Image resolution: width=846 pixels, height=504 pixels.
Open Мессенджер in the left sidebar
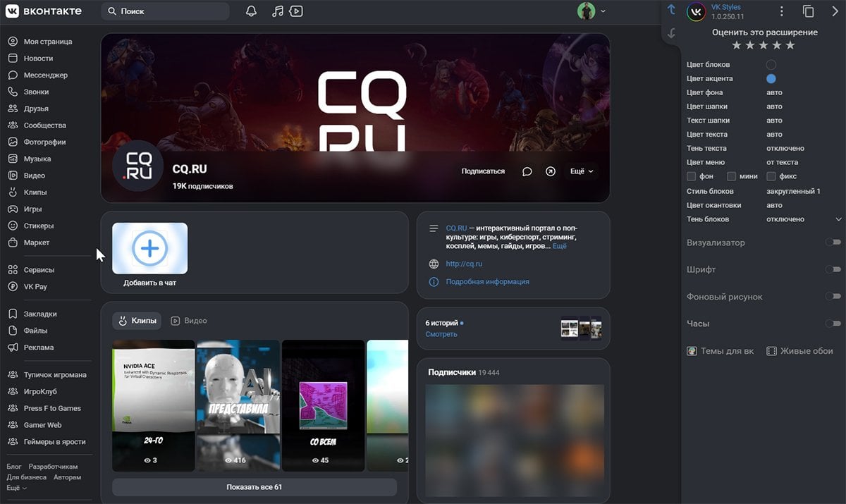[45, 75]
